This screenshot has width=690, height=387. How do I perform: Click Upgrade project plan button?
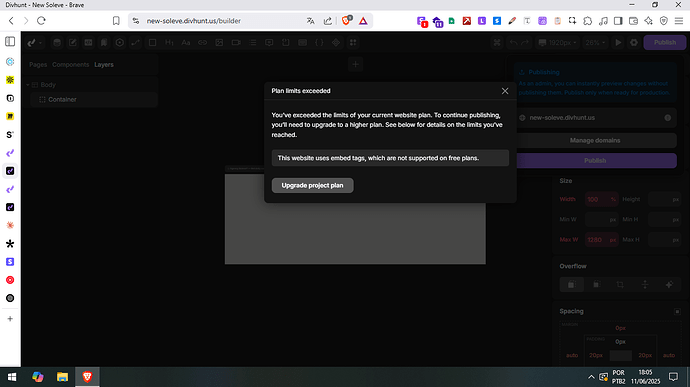(312, 185)
